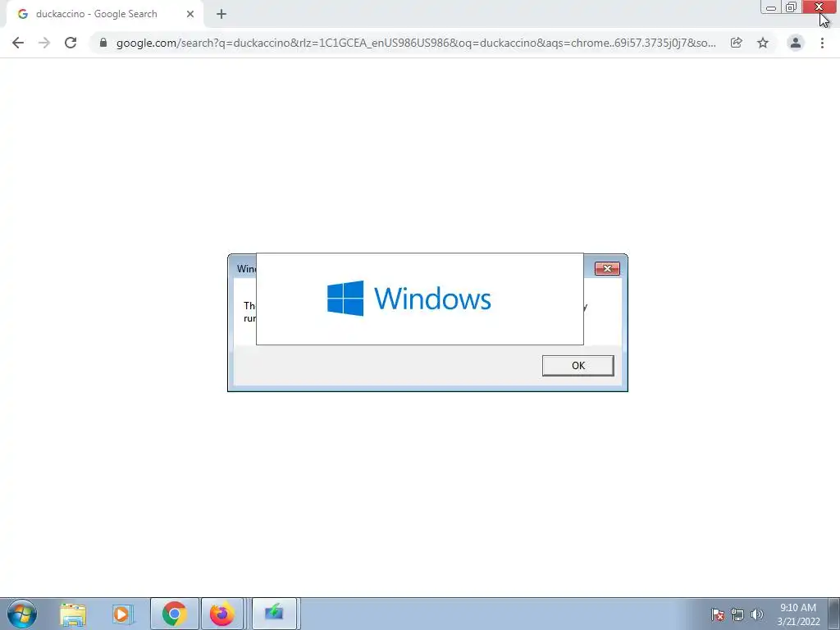Click the Windows logo banner
The image size is (840, 630).
click(x=420, y=299)
